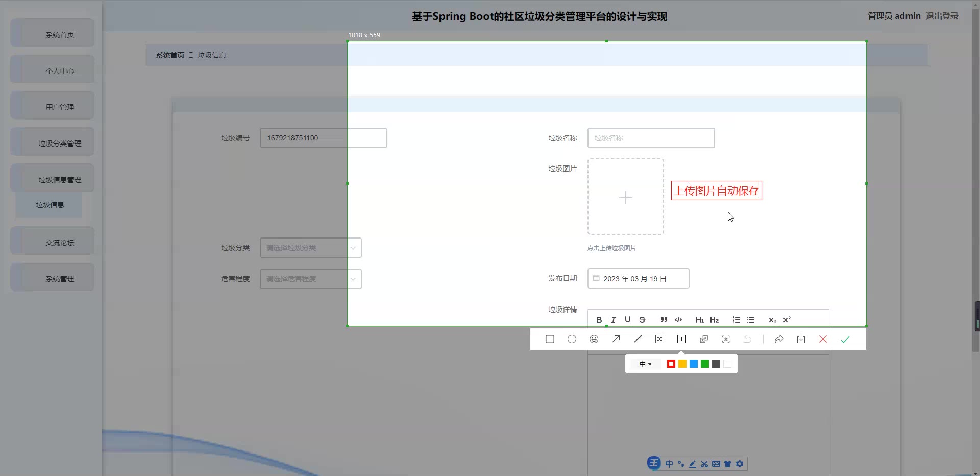Image resolution: width=980 pixels, height=476 pixels.
Task: Confirm screenshot with green checkmark
Action: tap(845, 339)
